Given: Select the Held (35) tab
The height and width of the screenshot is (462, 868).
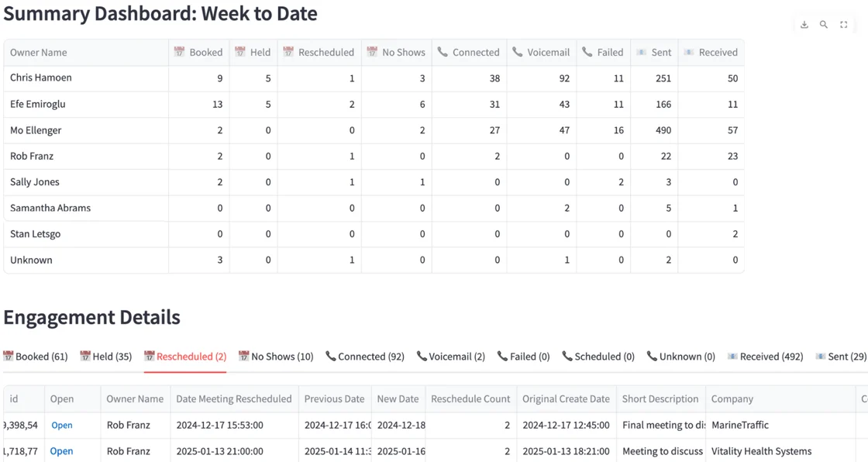Looking at the screenshot, I should coord(105,356).
